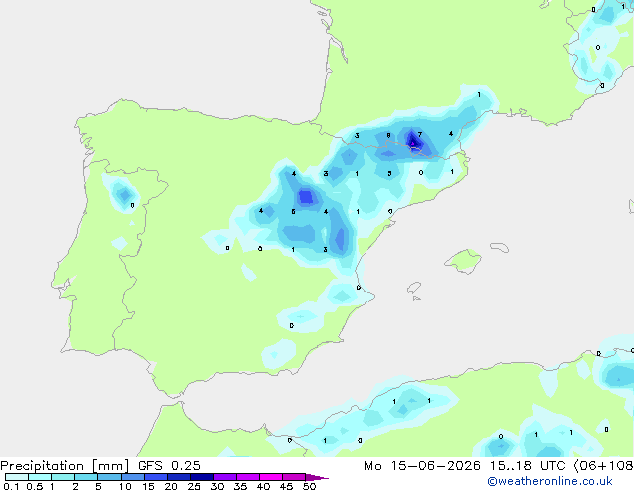
Task: Click the 15–20 mm legend swatch
Action: pos(155,477)
